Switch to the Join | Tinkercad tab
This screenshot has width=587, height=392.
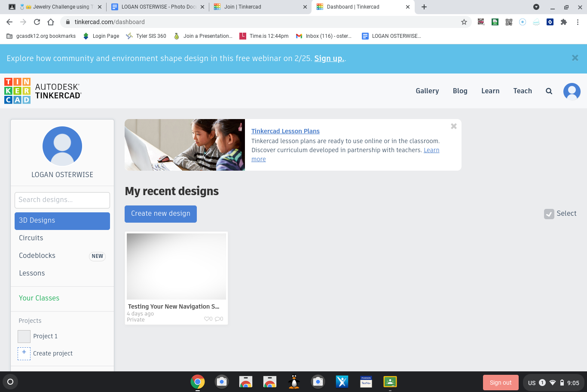261,7
